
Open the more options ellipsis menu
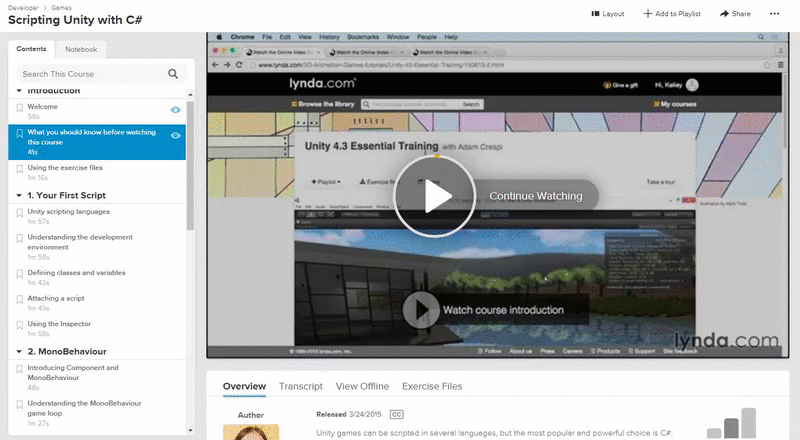pos(774,14)
